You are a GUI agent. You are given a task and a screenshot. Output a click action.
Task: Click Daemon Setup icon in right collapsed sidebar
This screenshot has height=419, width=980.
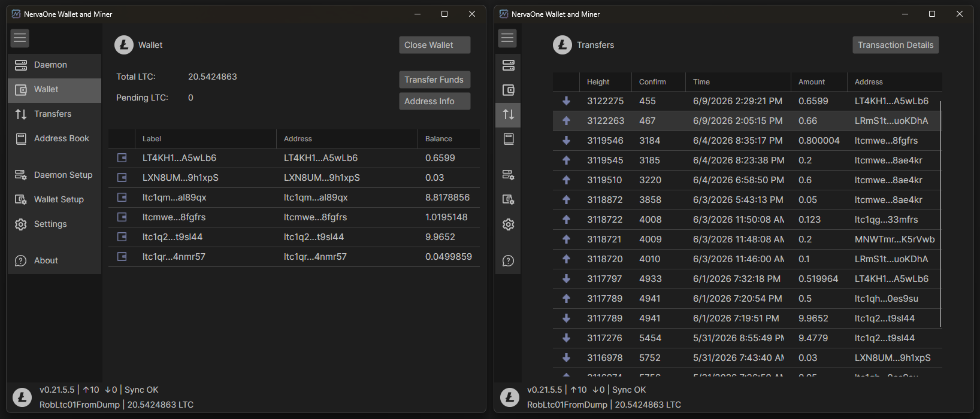pos(508,175)
